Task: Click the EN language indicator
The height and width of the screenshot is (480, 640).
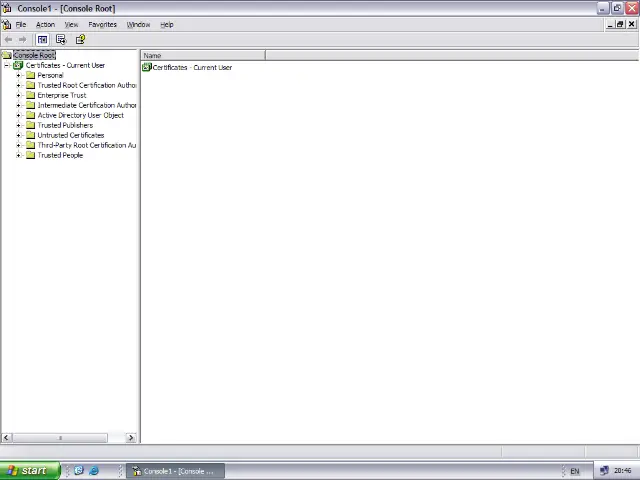Action: [x=575, y=471]
